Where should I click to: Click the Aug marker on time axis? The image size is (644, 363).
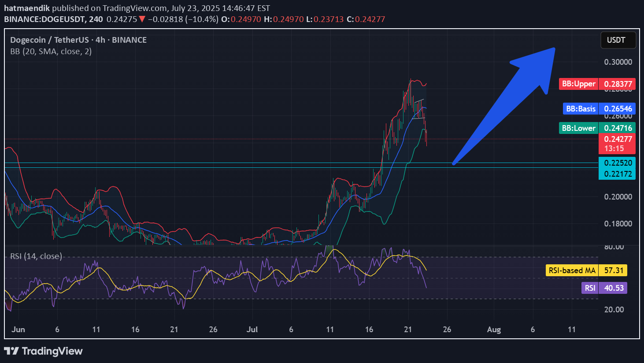[x=494, y=330]
